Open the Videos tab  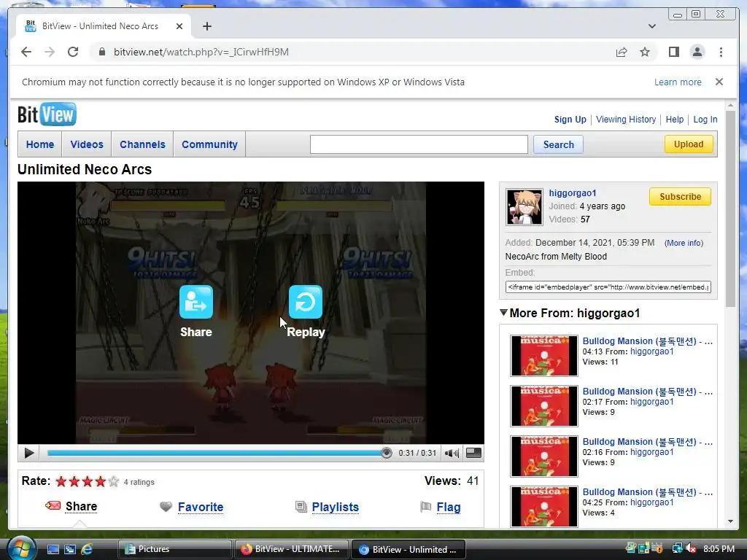click(x=87, y=144)
